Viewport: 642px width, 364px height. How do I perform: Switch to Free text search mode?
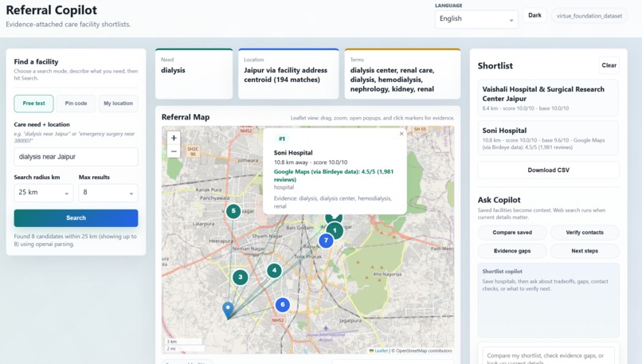(33, 104)
